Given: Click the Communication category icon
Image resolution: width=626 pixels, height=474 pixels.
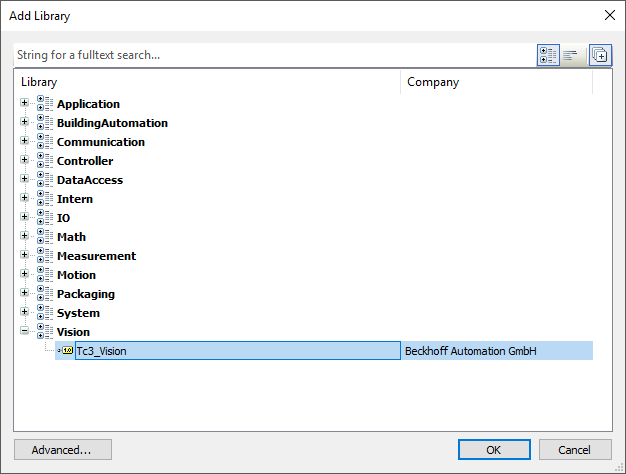Looking at the screenshot, I should (45, 141).
